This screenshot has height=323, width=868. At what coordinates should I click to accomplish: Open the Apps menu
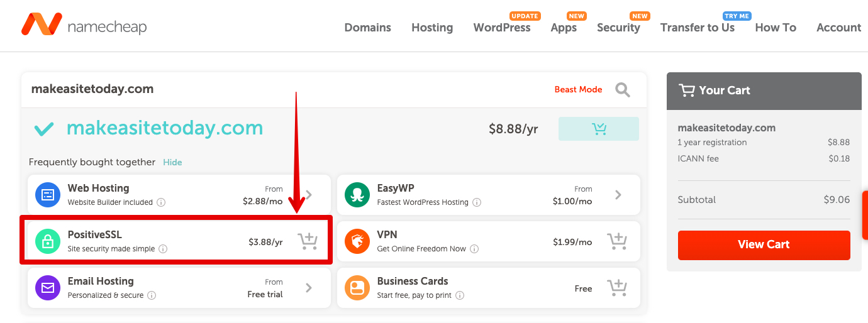coord(564,28)
